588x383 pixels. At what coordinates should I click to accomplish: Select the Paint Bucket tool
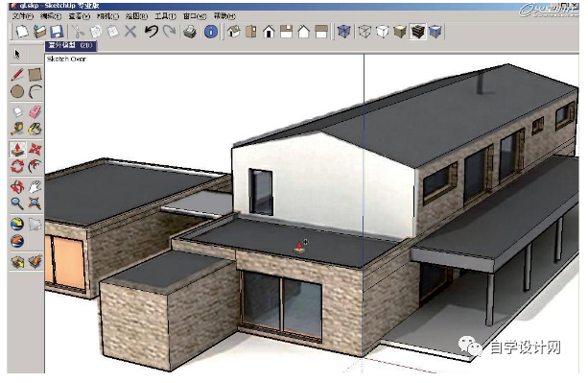(x=35, y=129)
